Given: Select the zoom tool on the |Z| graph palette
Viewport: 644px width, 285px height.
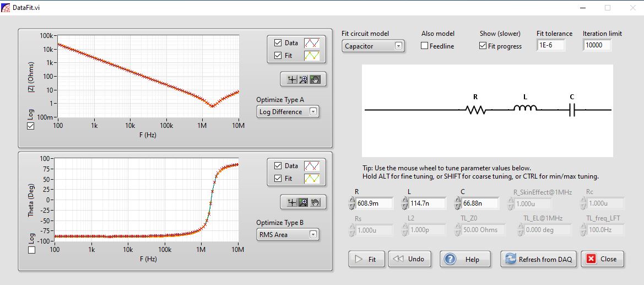Looking at the screenshot, I should click(x=303, y=79).
